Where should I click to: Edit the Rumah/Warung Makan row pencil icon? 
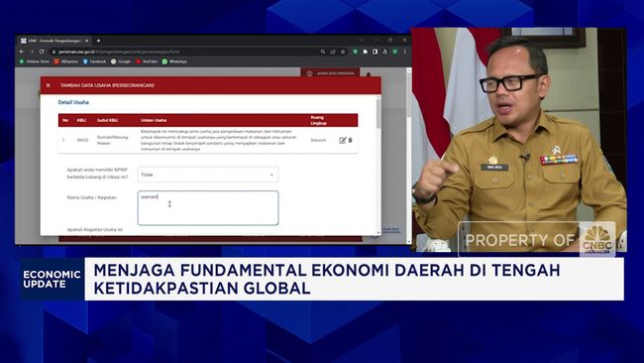coord(342,140)
